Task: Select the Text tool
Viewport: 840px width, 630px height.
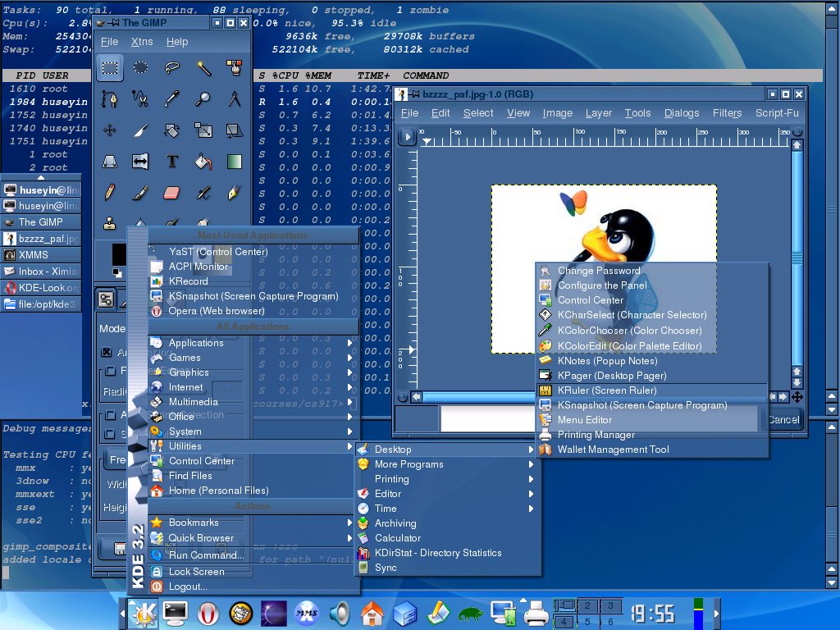Action: pyautogui.click(x=172, y=162)
